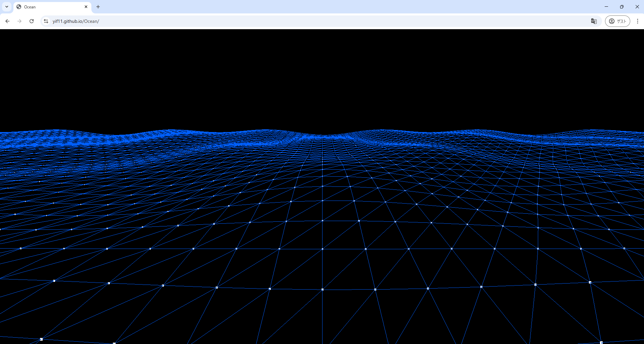
Task: Open the guest profile button
Action: (617, 21)
